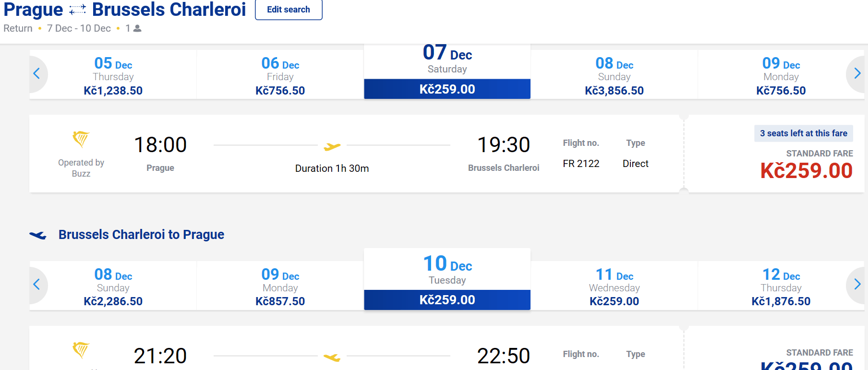The height and width of the screenshot is (370, 868).
Task: Choose 08 Dec Sunday outbound date
Action: click(x=614, y=76)
